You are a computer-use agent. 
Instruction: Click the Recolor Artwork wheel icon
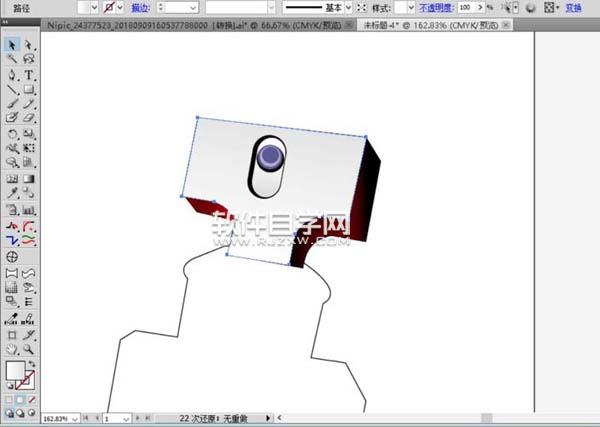(530, 8)
